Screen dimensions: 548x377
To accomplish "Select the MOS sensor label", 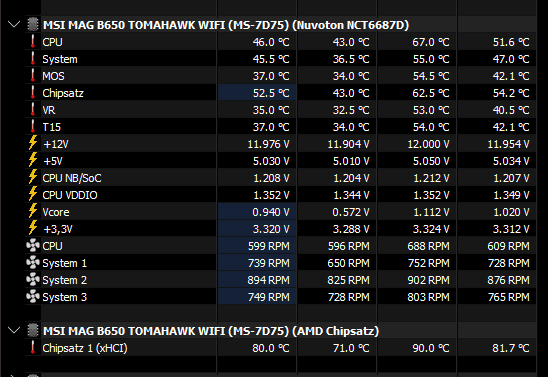I will pyautogui.click(x=53, y=76).
